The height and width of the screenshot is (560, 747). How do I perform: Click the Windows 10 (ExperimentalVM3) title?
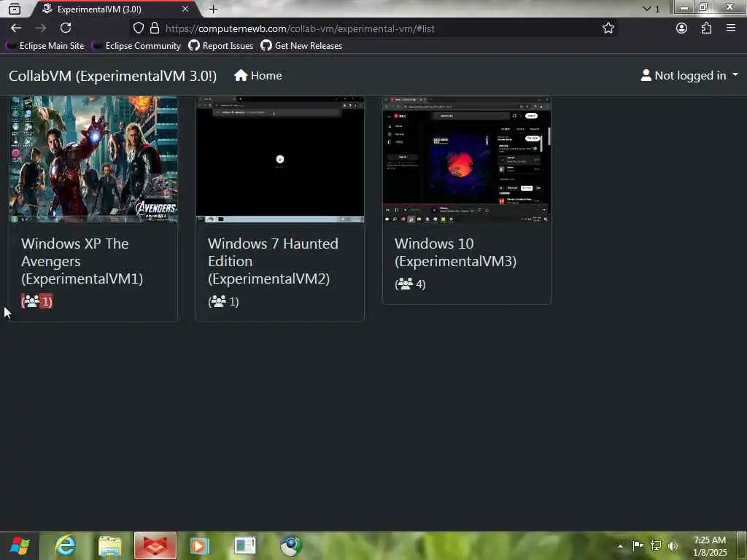455,252
